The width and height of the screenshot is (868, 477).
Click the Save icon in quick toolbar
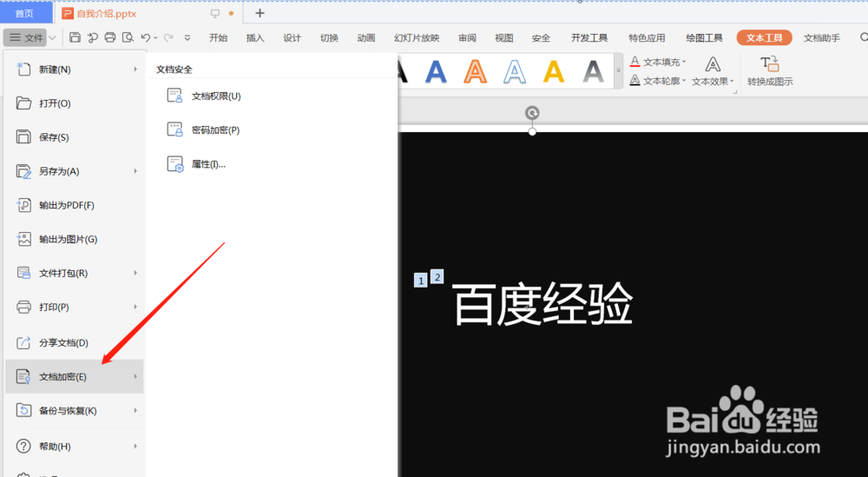pos(75,37)
